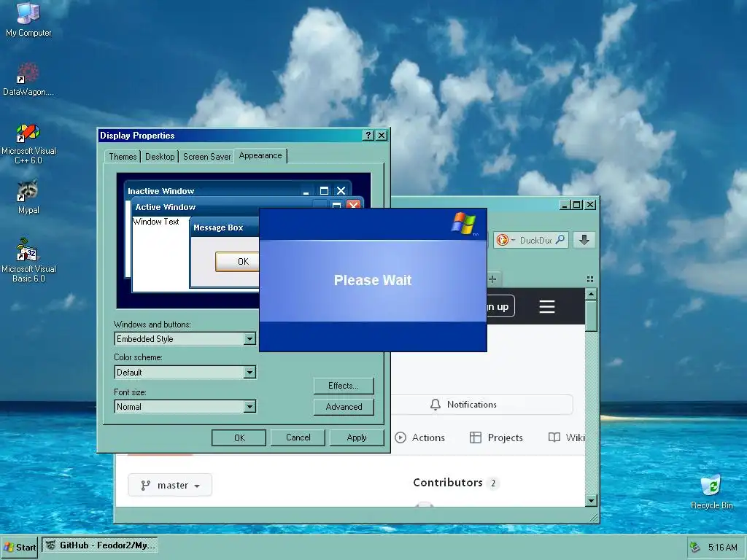Click the Advanced button
747x560 pixels.
[344, 407]
